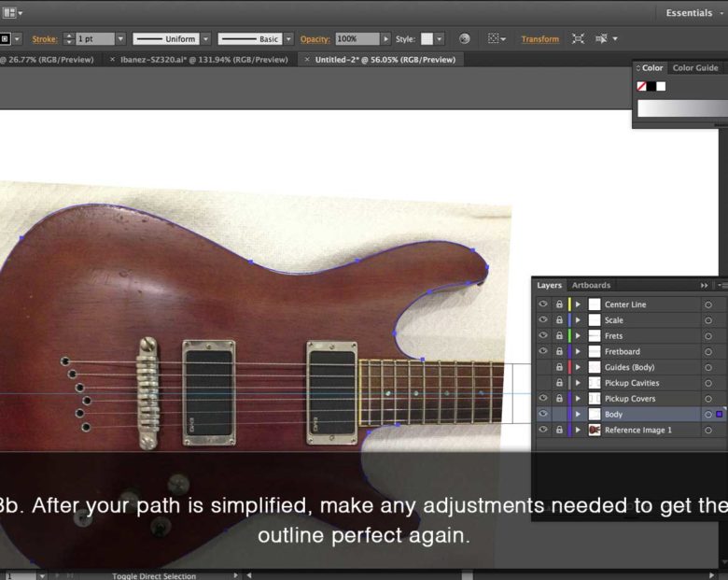This screenshot has height=580, width=728.
Task: Click the Isolate Selected Object icon
Action: [579, 39]
